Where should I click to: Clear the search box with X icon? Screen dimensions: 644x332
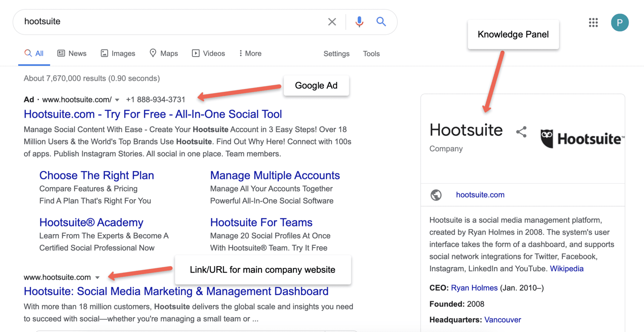(332, 22)
